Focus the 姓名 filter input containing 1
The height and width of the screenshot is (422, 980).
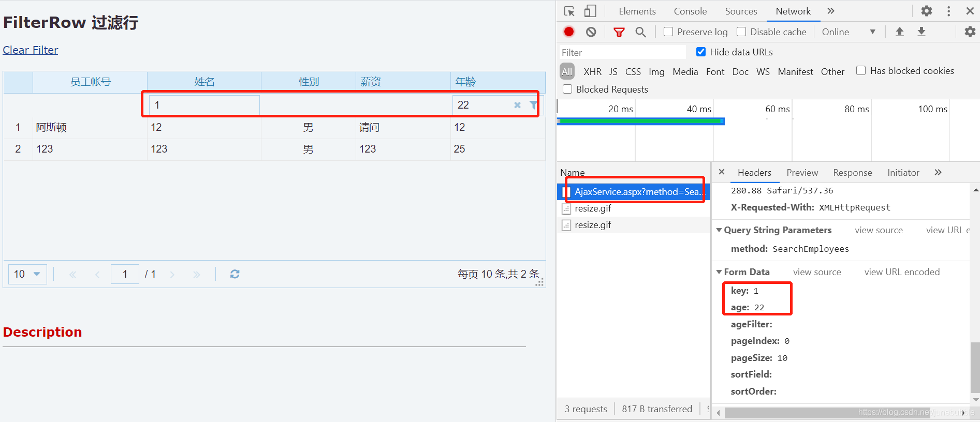(x=204, y=105)
